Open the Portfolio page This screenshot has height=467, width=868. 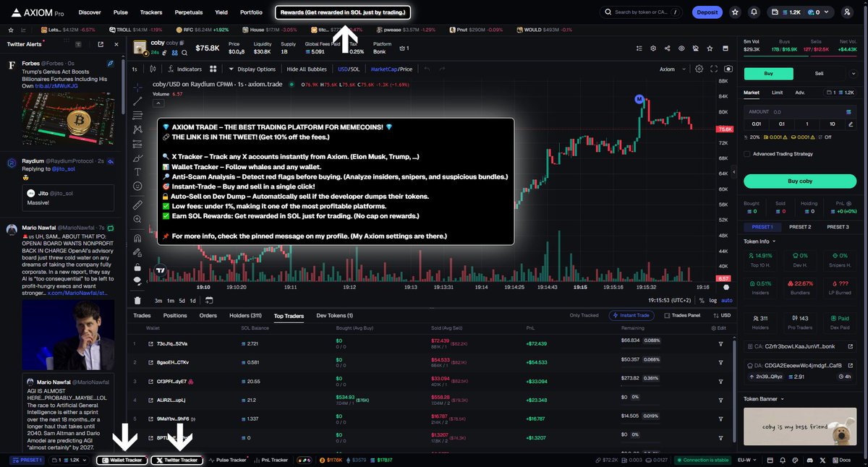tap(251, 12)
